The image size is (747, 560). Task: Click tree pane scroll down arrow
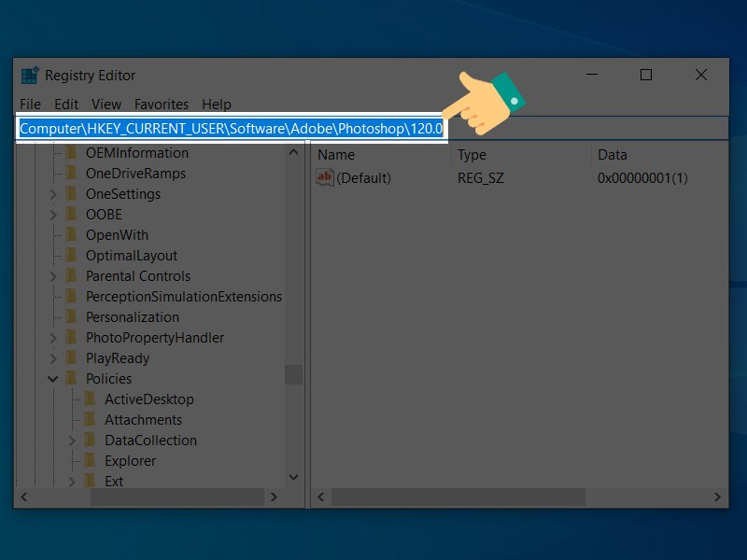click(293, 477)
